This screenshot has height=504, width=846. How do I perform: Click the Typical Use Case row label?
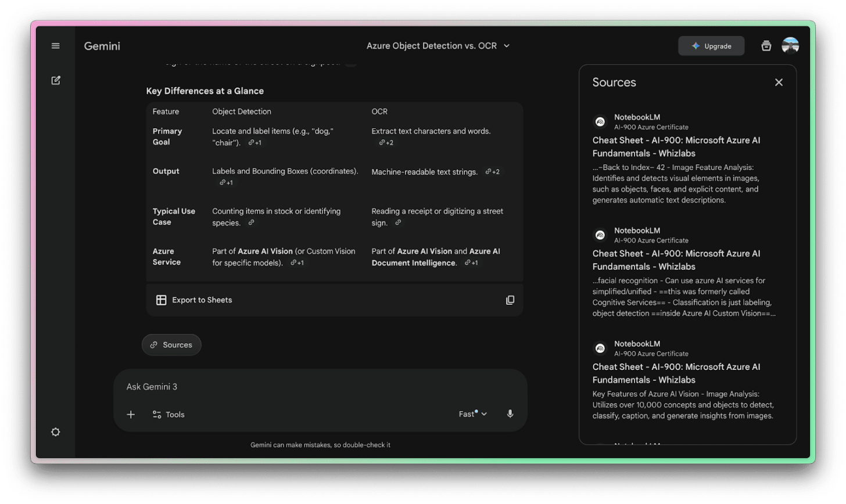point(174,217)
